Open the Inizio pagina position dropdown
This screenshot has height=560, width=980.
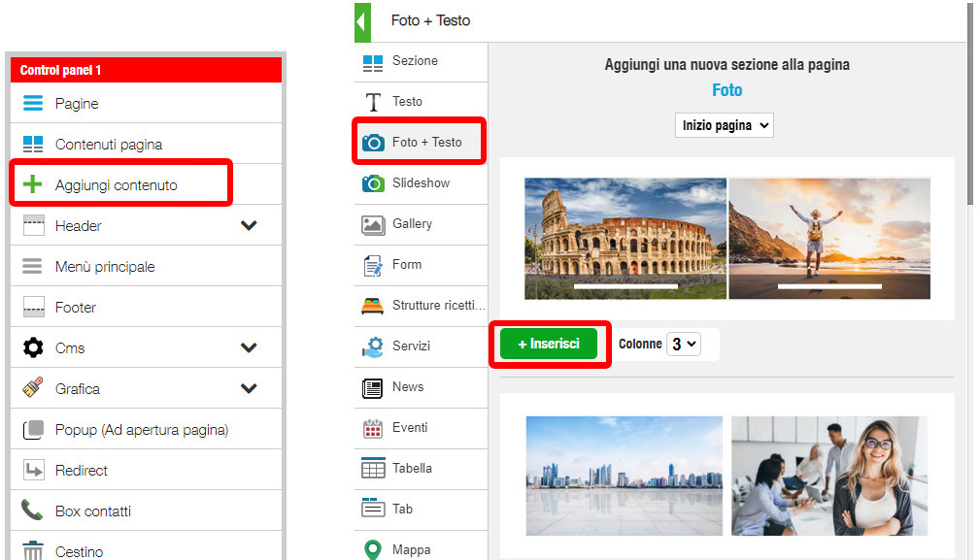[x=725, y=125]
